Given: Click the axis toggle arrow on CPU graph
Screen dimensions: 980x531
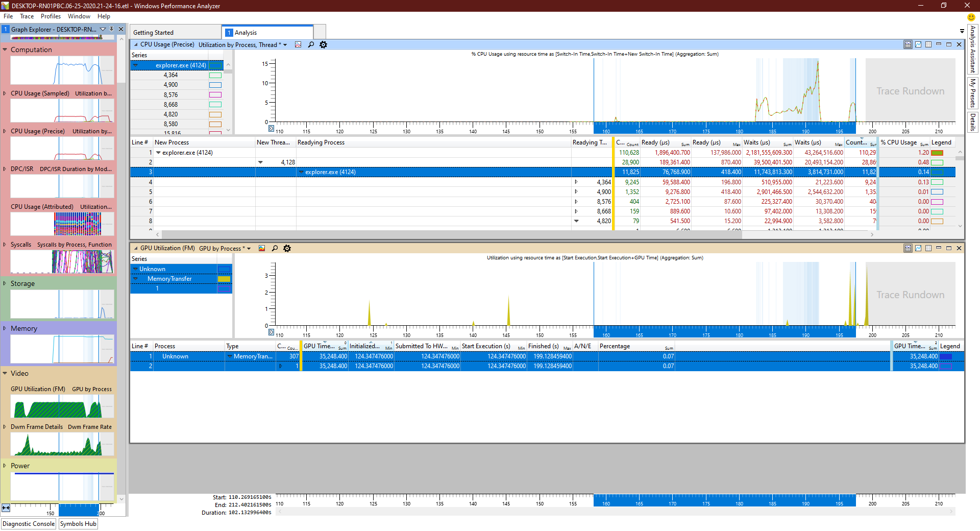Looking at the screenshot, I should pos(271,129).
